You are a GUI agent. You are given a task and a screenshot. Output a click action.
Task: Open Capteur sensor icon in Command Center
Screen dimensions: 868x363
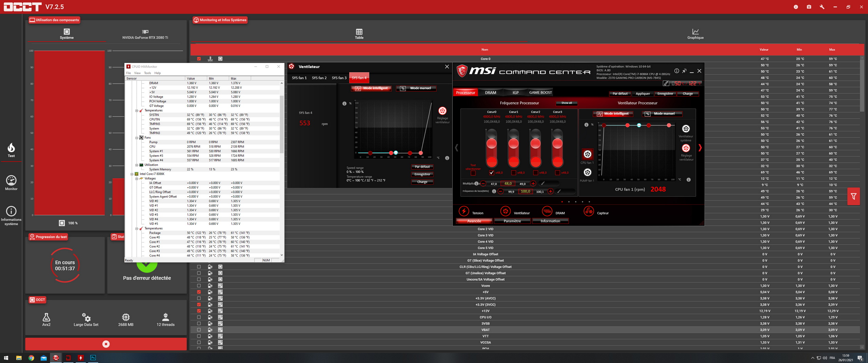coord(589,211)
